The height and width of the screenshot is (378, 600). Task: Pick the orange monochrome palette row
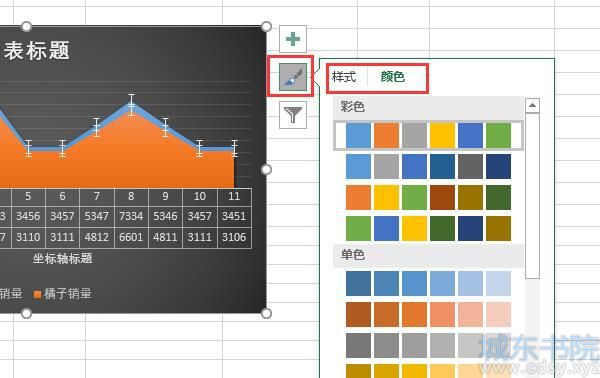428,314
